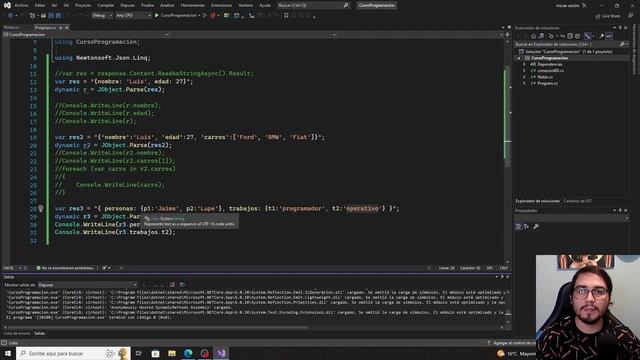640x360 pixels.
Task: Open File Explorer from the taskbar
Action: pos(172,353)
